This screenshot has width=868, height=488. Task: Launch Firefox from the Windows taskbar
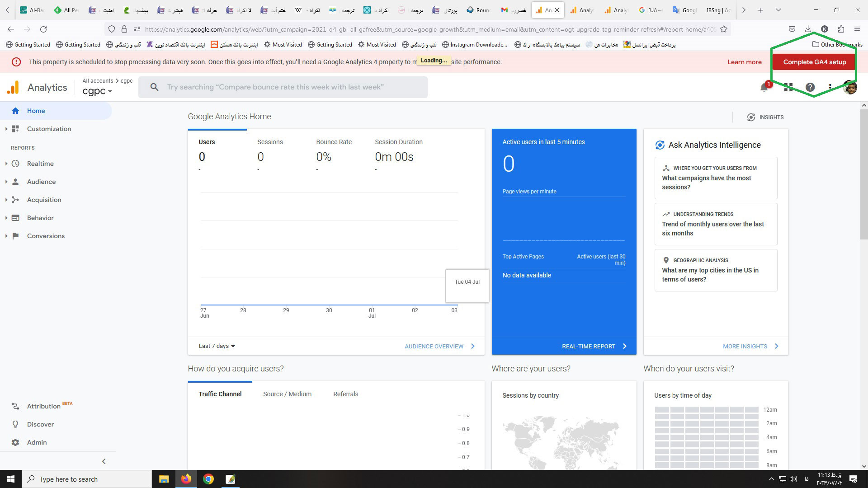186,479
